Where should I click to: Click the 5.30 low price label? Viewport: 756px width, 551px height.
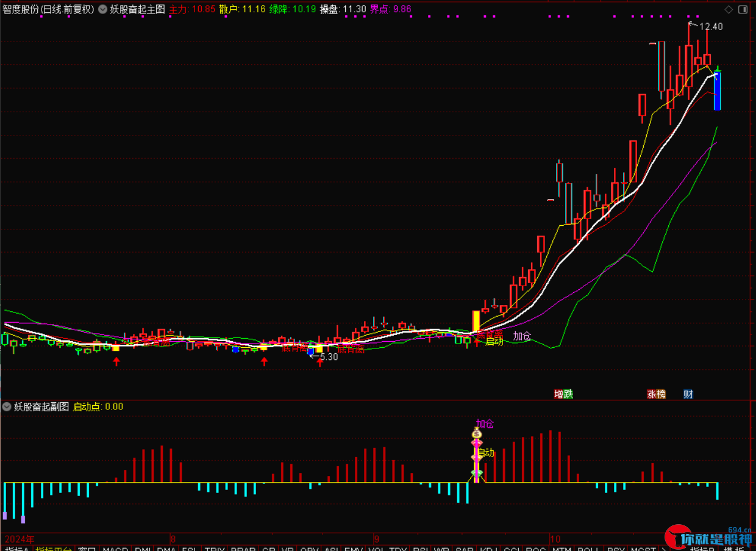329,357
